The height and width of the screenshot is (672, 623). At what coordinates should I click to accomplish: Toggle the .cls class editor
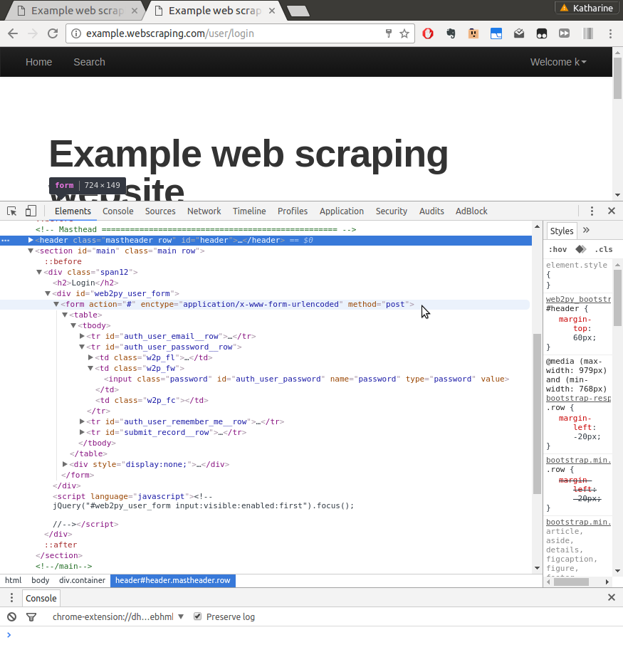tap(603, 249)
